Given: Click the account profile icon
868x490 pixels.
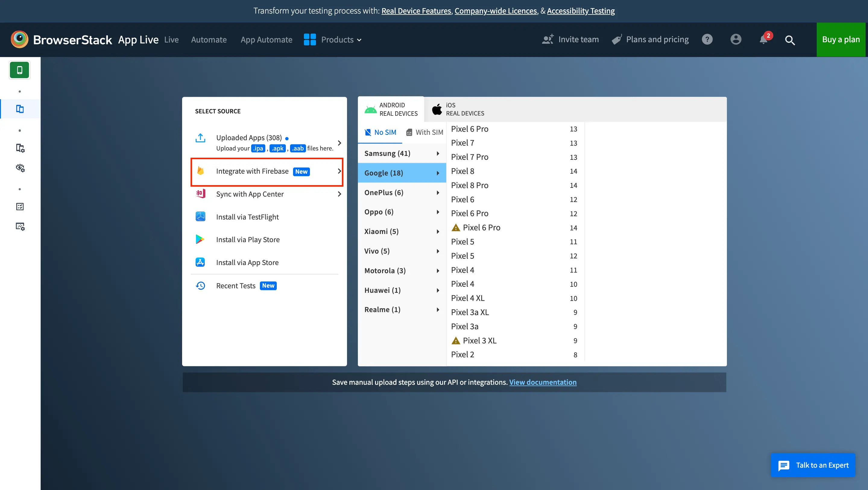Looking at the screenshot, I should pyautogui.click(x=736, y=40).
